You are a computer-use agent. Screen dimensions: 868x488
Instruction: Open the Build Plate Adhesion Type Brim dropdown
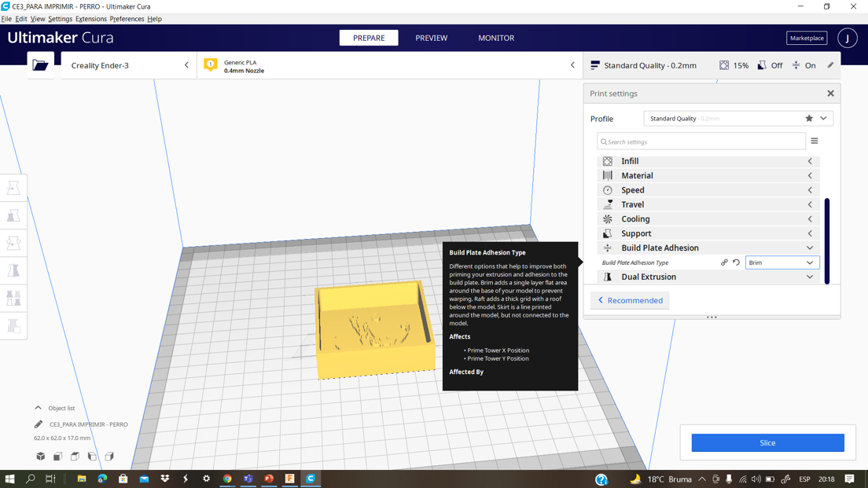click(782, 262)
